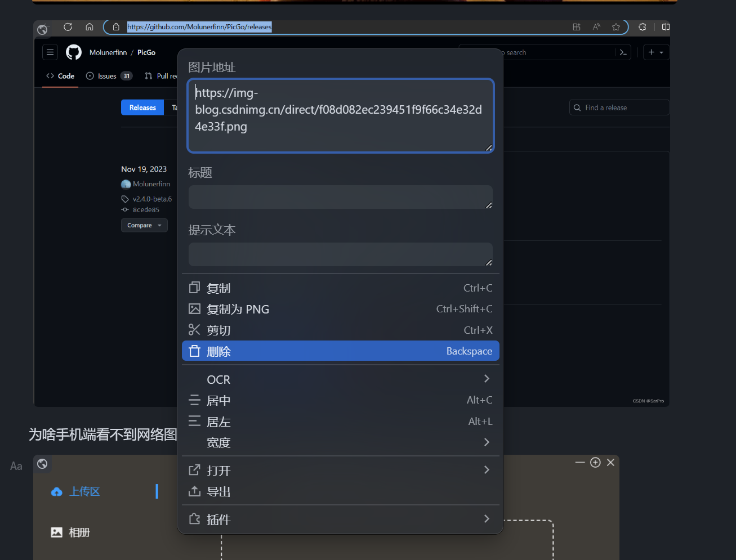Click the GitHub octocat logo
Image resolution: width=736 pixels, height=560 pixels.
[74, 52]
